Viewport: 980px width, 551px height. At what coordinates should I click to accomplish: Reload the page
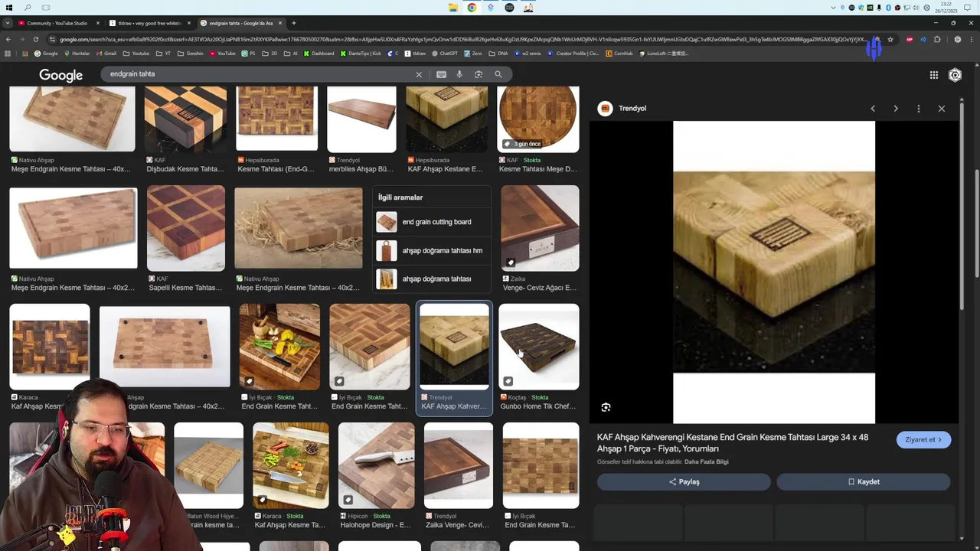click(x=35, y=39)
